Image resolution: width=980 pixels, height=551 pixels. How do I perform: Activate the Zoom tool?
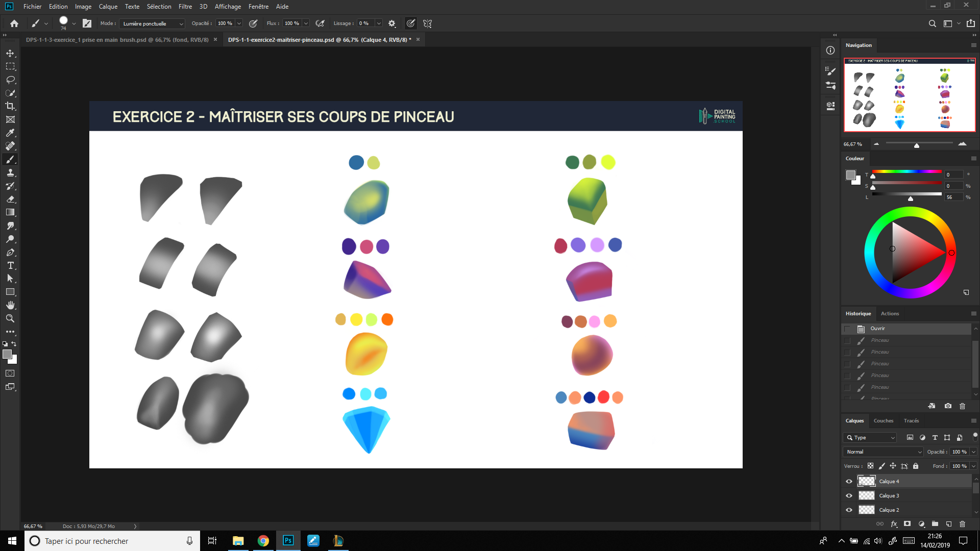[x=10, y=318]
